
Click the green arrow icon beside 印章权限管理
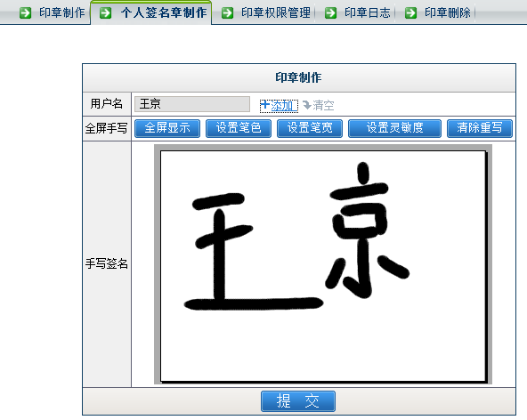pyautogui.click(x=228, y=13)
